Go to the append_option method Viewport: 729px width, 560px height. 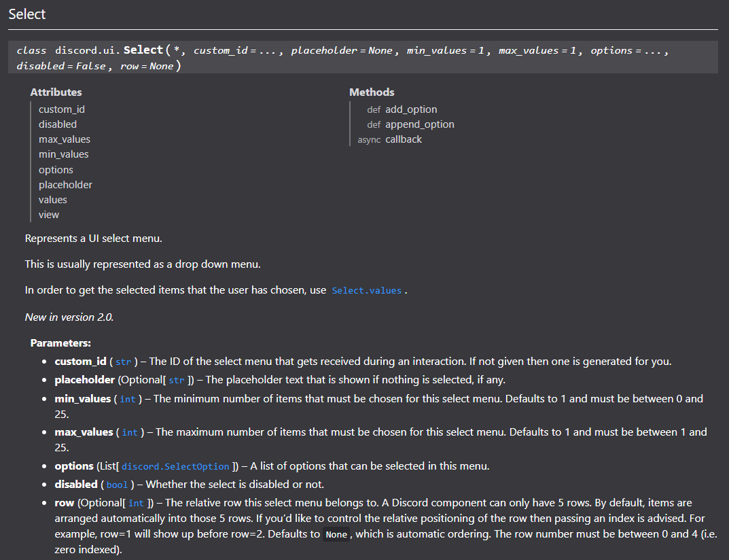coord(419,124)
